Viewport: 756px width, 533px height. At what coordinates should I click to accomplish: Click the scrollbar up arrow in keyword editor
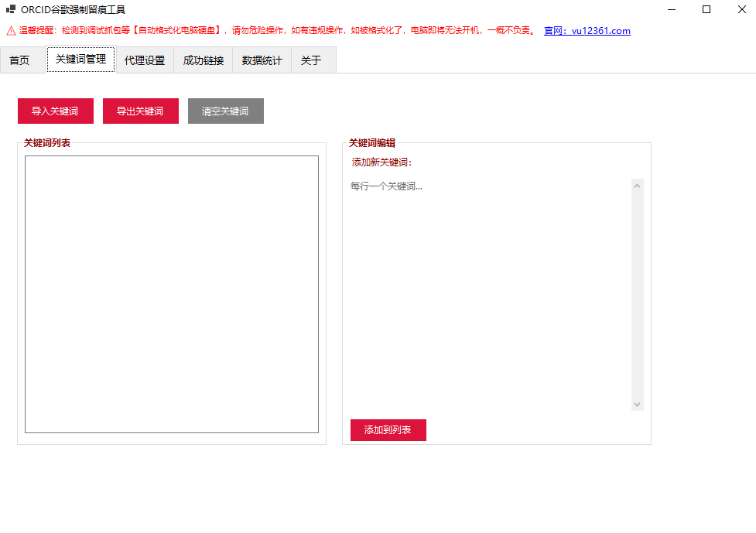[638, 186]
